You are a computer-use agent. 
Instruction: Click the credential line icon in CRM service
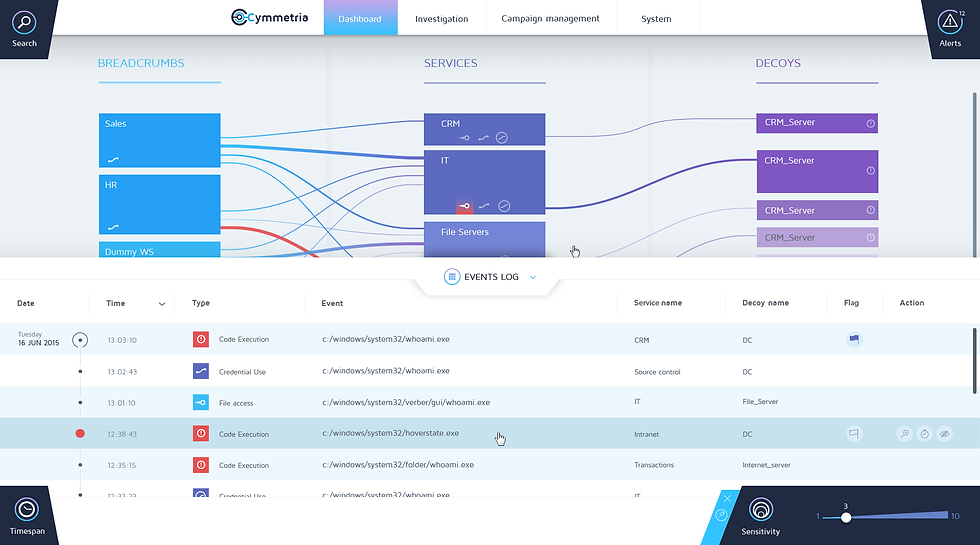[483, 138]
